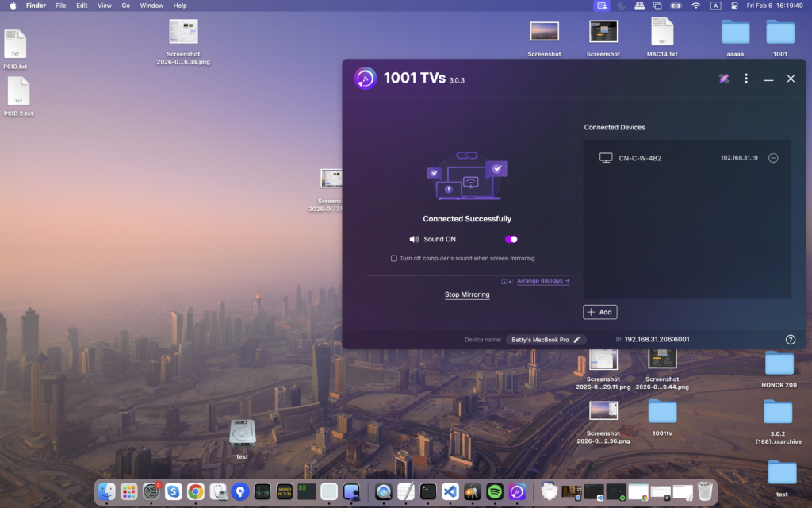Toggle the Sound ON switch off
This screenshot has width=812, height=508.
[511, 239]
